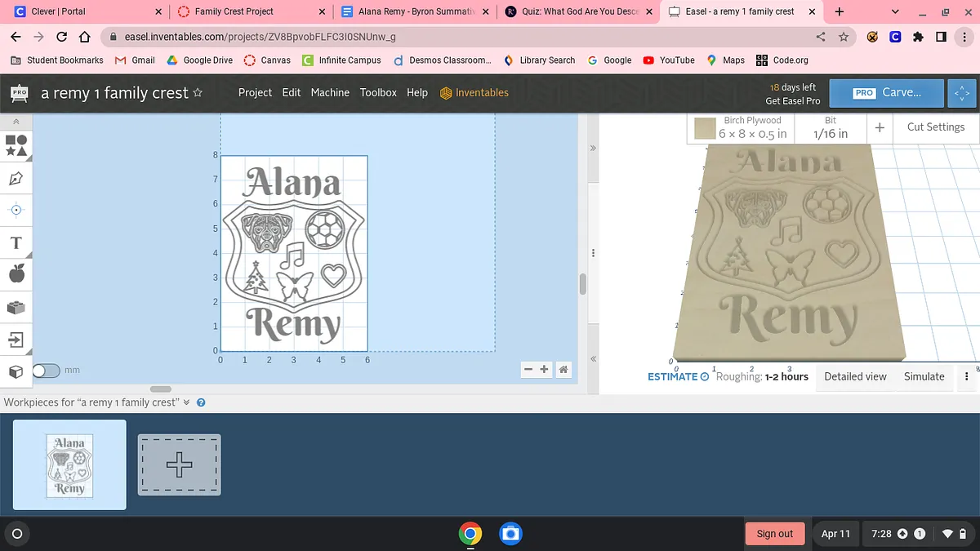
Task: Click the project title a remy 1 family crest
Action: click(114, 93)
